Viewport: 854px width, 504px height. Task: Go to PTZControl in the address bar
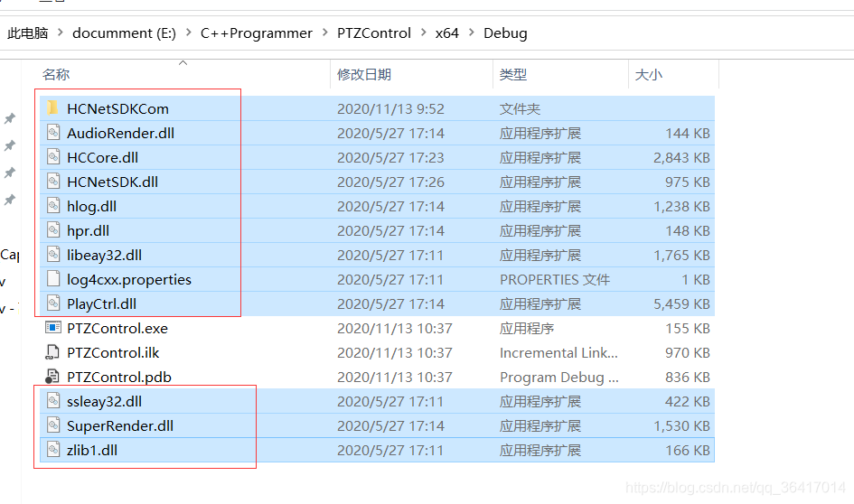point(373,33)
